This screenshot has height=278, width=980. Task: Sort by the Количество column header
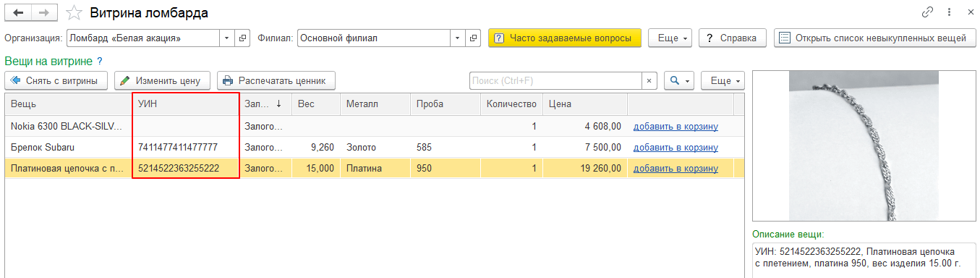pyautogui.click(x=511, y=104)
